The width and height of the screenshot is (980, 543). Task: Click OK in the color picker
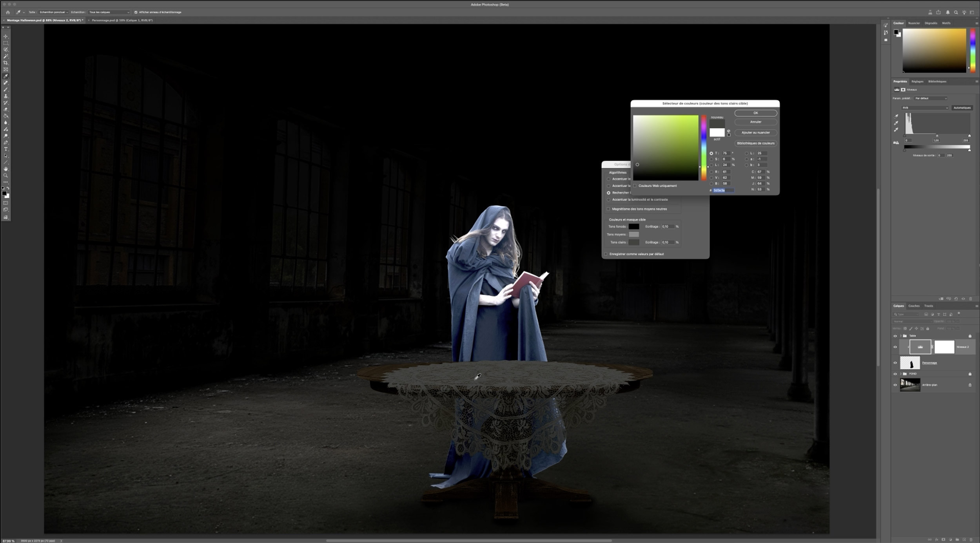point(755,113)
